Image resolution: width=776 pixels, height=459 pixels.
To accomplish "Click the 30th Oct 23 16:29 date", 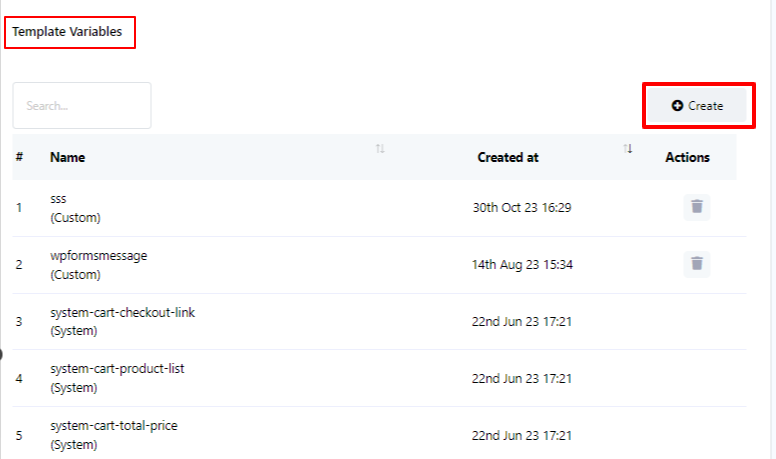I will [521, 208].
